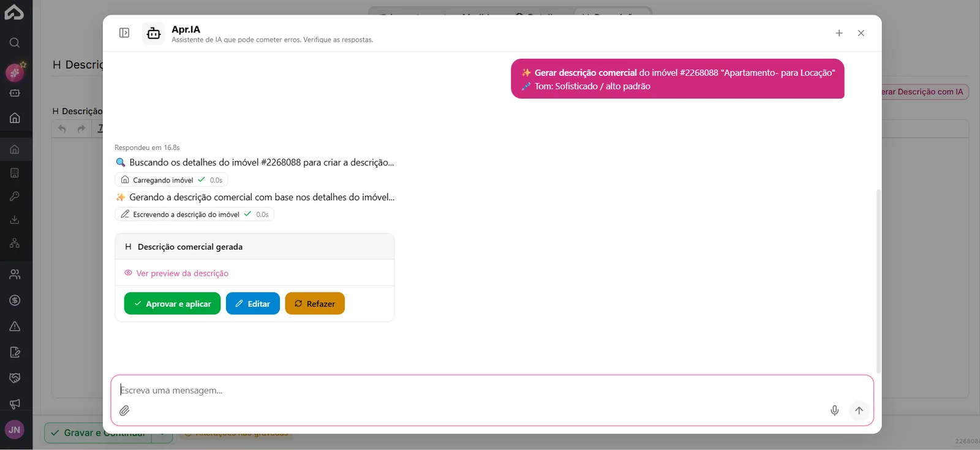
Task: Open the key icon in the sidebar
Action: point(15,196)
